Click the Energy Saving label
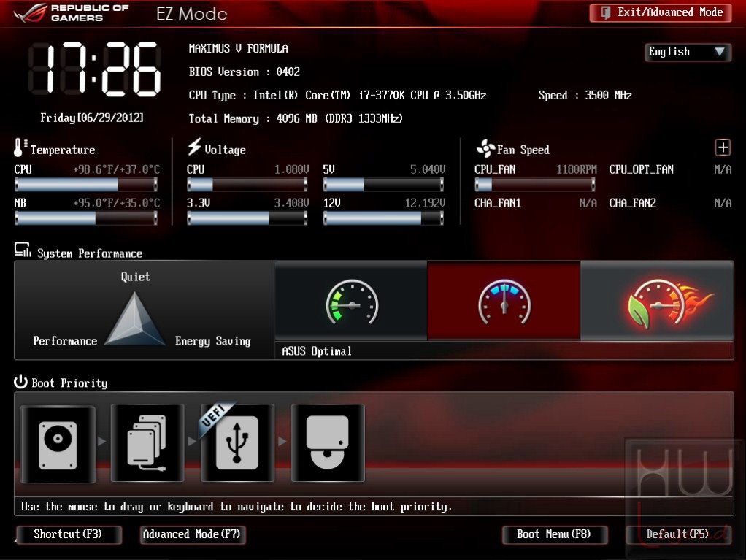The height and width of the screenshot is (560, 746). [212, 341]
